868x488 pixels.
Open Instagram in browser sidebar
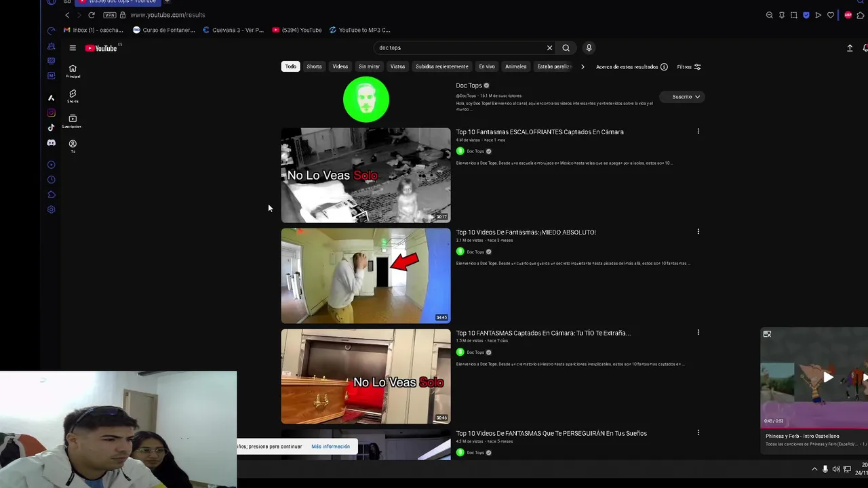click(x=51, y=113)
